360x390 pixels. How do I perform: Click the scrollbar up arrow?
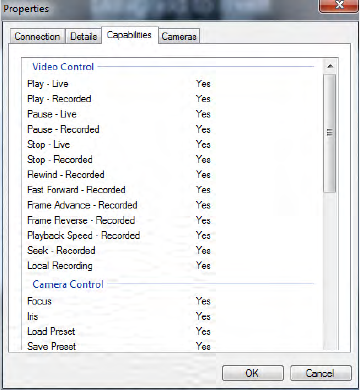[x=330, y=66]
